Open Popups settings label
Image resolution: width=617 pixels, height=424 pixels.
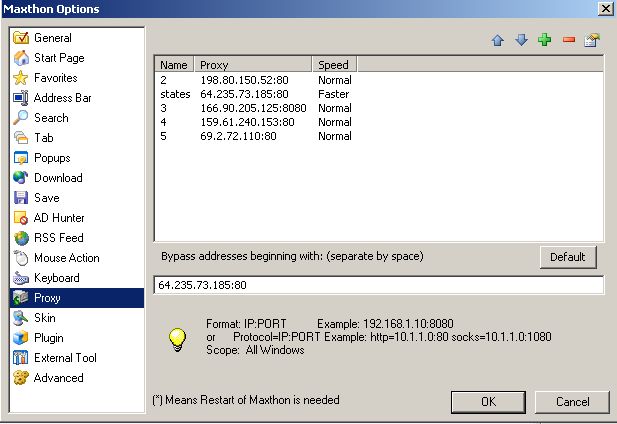(x=52, y=158)
